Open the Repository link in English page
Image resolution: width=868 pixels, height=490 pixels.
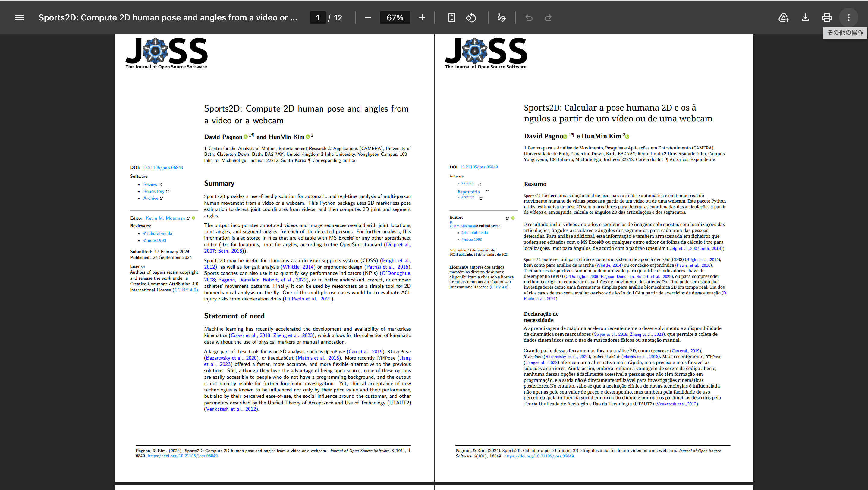click(154, 191)
